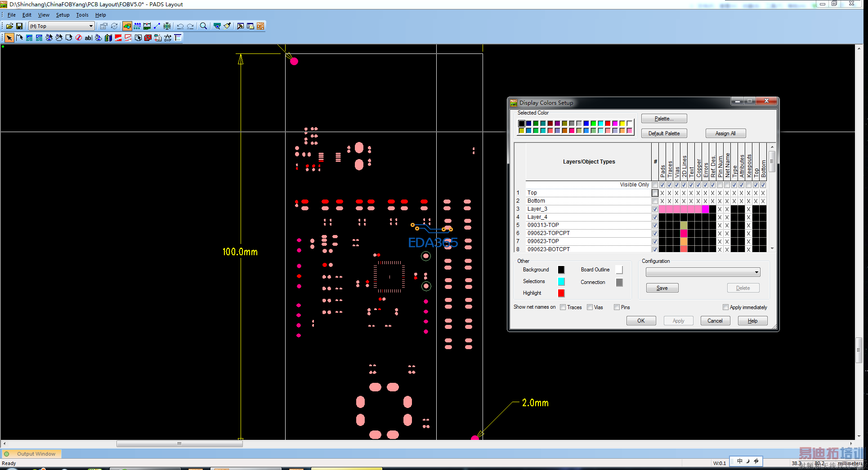Screen dimensions: 868x470
Task: Click the Open file icon in toolbar
Action: tap(9, 26)
